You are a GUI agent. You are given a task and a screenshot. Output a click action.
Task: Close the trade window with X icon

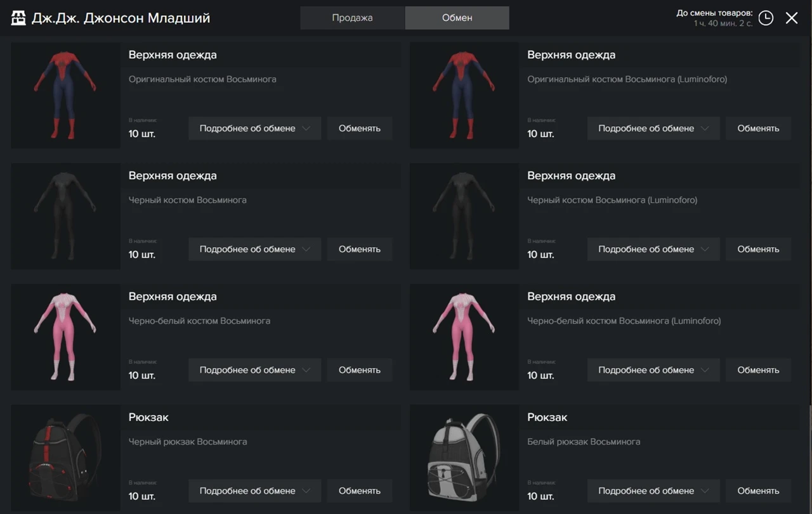click(792, 18)
